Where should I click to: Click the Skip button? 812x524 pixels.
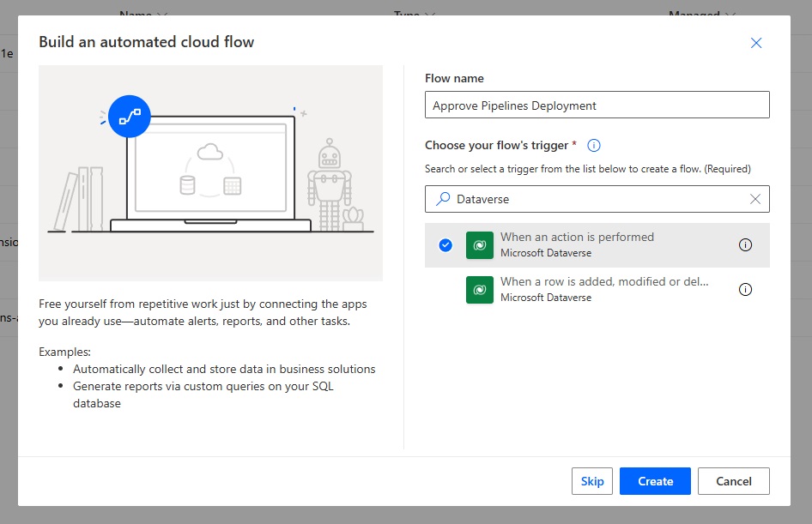tap(592, 481)
